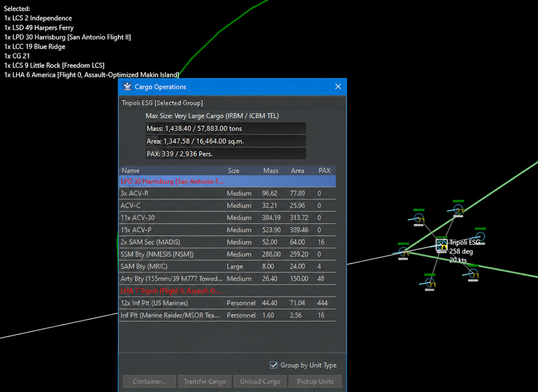Select the southeast ship icon in formation
The height and width of the screenshot is (392, 538).
pyautogui.click(x=473, y=273)
